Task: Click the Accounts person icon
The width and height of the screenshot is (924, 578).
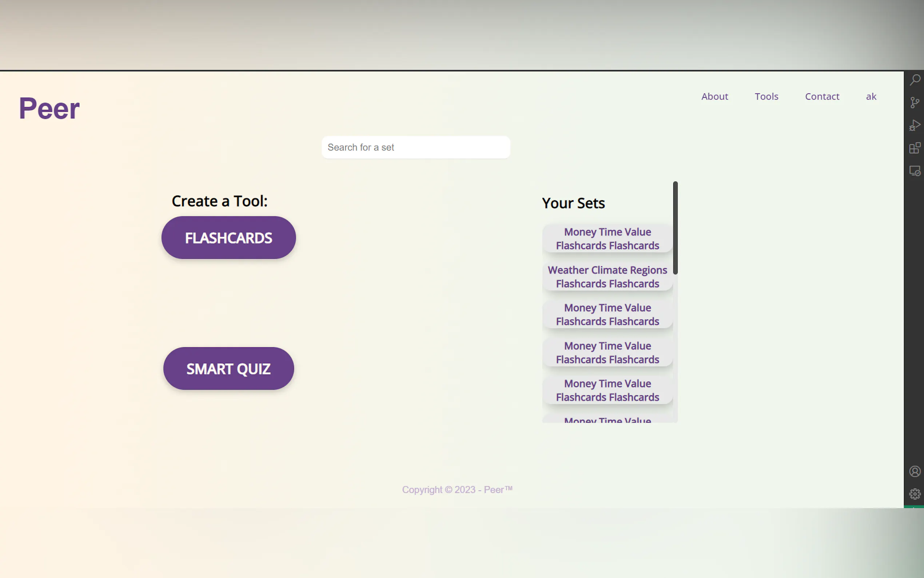Action: [915, 471]
